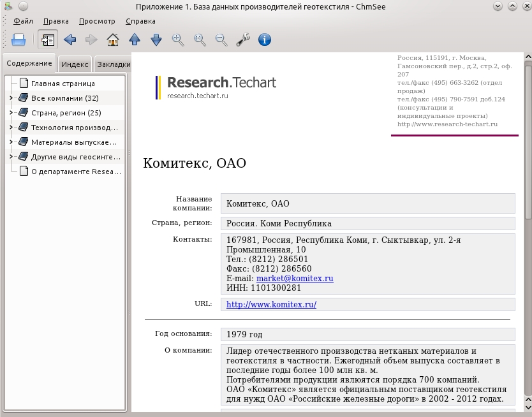This screenshot has width=532, height=417.
Task: Expand the 'Технология производ...' node
Action: (x=11, y=127)
